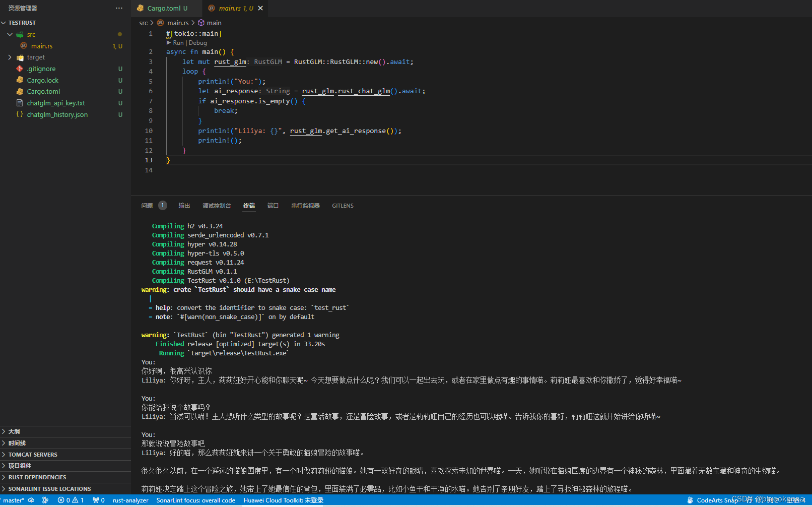Click the Rust icon beside main.rs in explorer
The image size is (812, 507).
24,46
